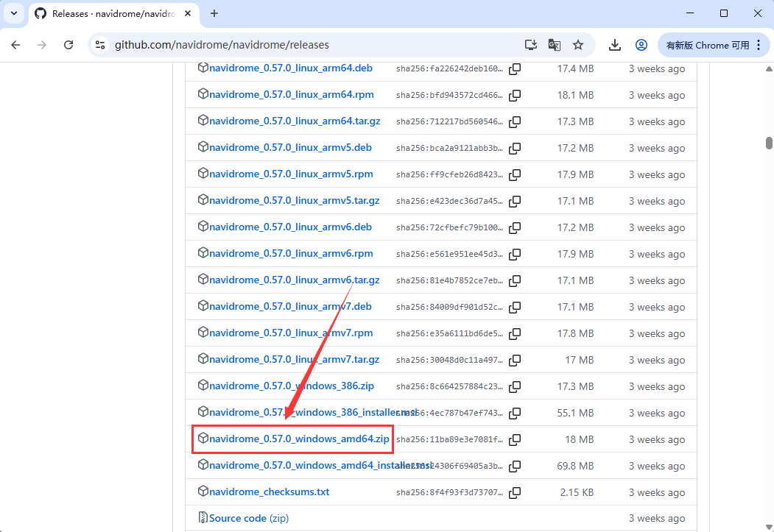This screenshot has height=532, width=774.
Task: Reload the page
Action: 68,45
